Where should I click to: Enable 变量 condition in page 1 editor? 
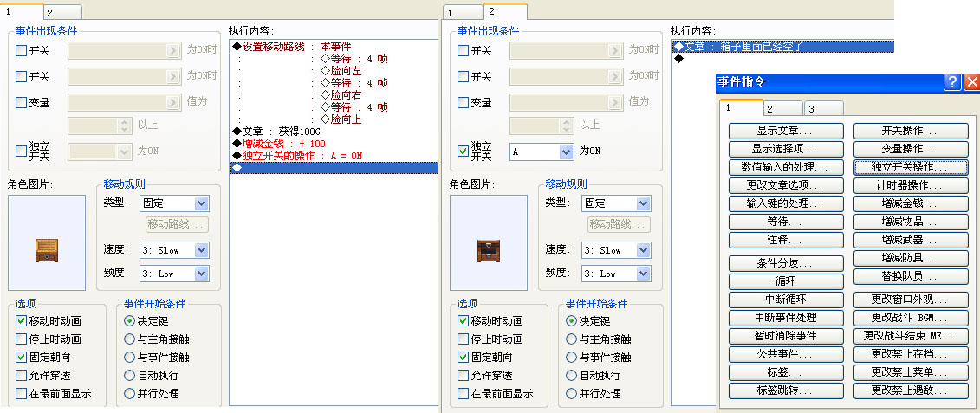[22, 102]
